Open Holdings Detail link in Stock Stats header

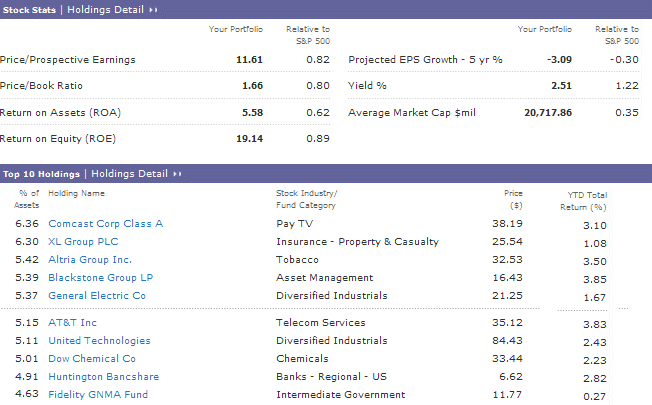(105, 10)
